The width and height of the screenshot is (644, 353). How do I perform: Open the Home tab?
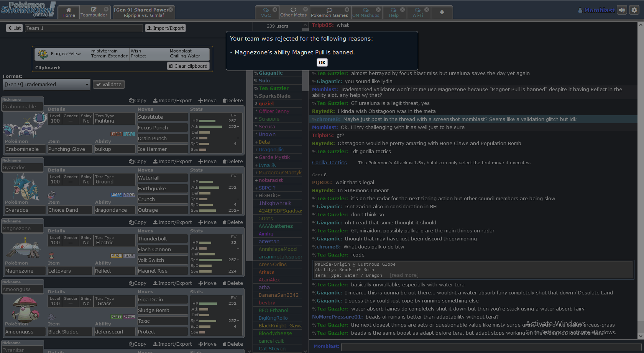click(x=69, y=12)
